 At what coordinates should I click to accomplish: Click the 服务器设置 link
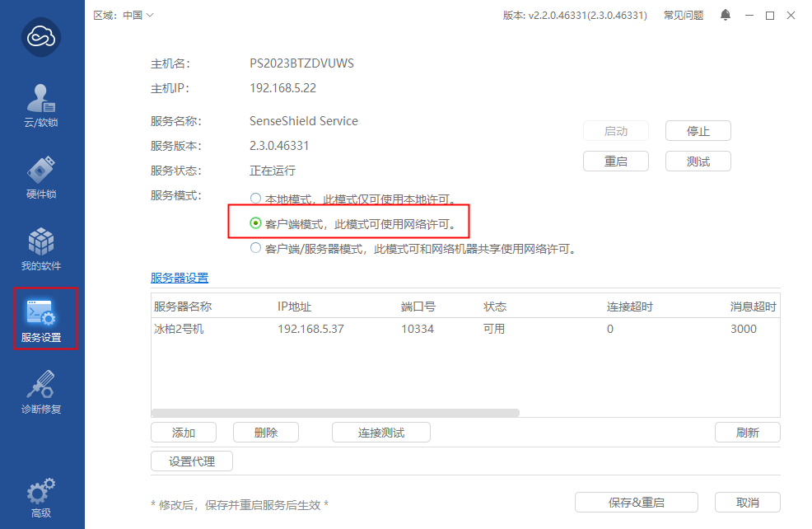click(180, 278)
